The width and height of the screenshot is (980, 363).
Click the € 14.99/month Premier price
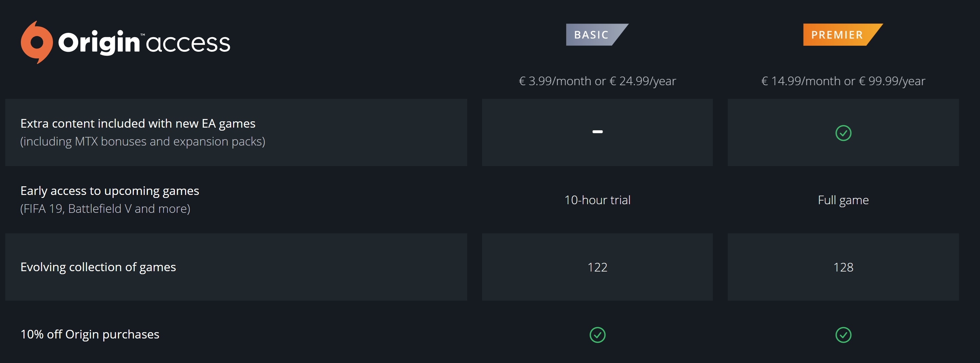click(843, 81)
